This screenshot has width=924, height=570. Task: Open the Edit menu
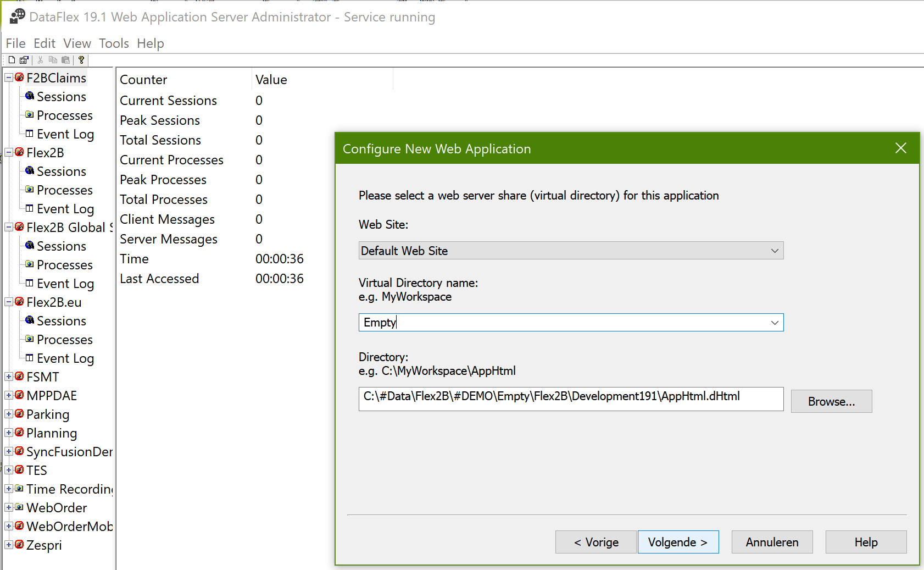(x=44, y=43)
